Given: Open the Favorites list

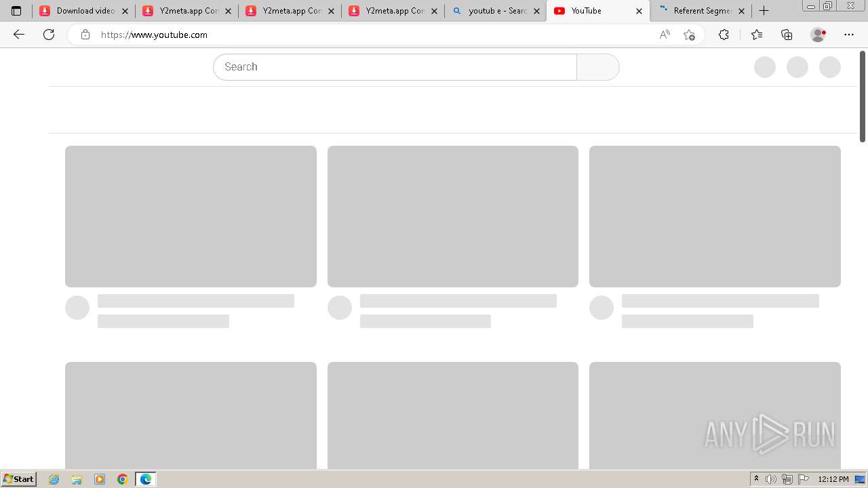Looking at the screenshot, I should pyautogui.click(x=757, y=35).
